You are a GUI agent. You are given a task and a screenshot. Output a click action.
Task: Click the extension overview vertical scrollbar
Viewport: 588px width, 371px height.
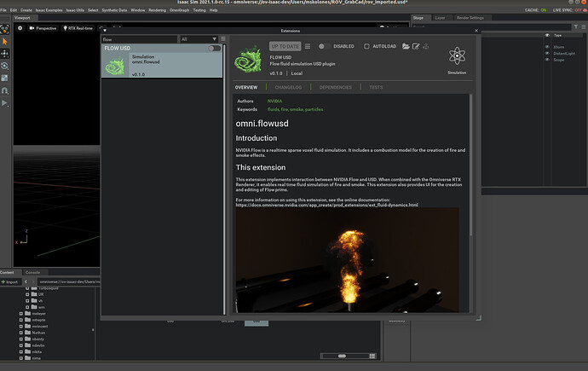click(470, 165)
